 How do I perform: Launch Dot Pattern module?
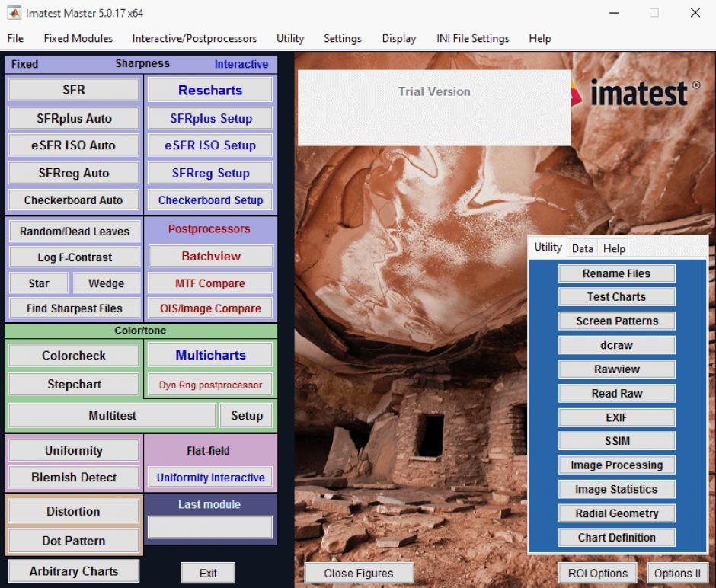click(x=74, y=541)
